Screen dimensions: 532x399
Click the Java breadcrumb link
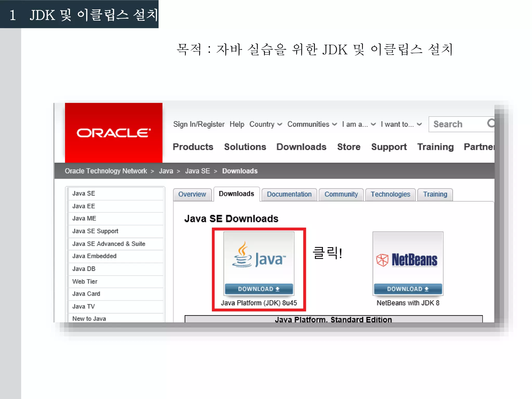pos(166,171)
